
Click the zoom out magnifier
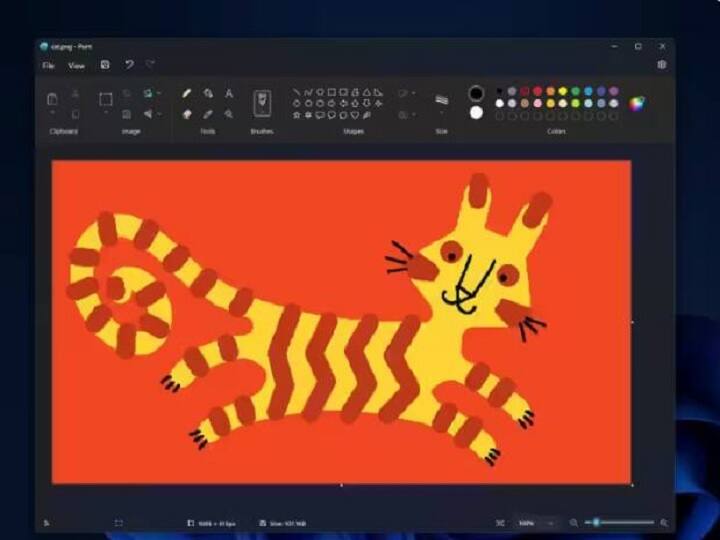point(574,523)
